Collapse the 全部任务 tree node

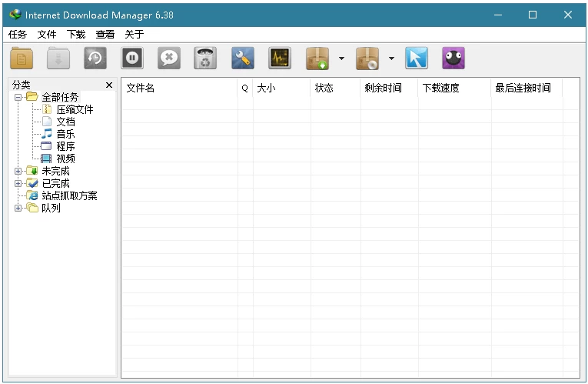tap(18, 97)
